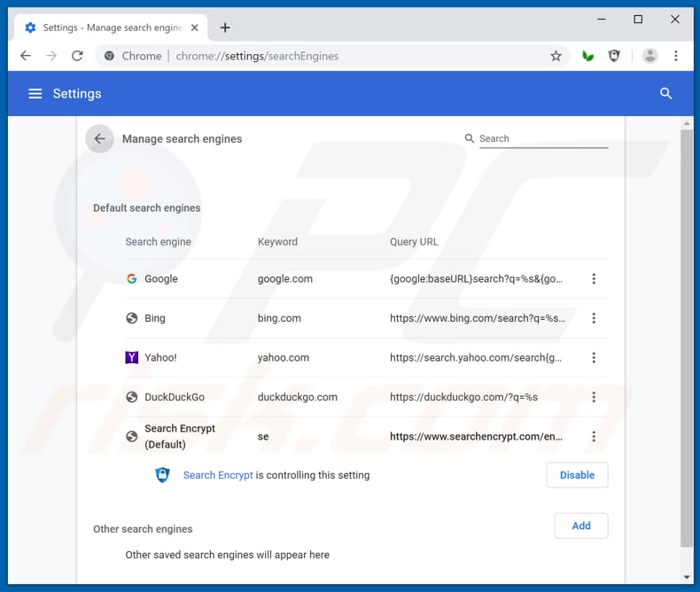Image resolution: width=700 pixels, height=592 pixels.
Task: Click the scrollbar down arrow
Action: click(x=687, y=577)
